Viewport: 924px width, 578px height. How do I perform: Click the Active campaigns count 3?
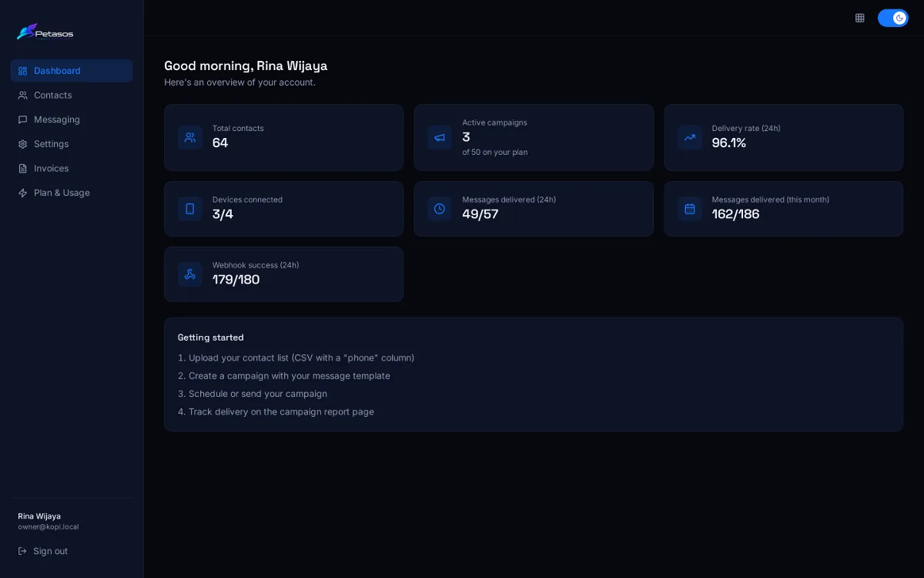tap(466, 137)
